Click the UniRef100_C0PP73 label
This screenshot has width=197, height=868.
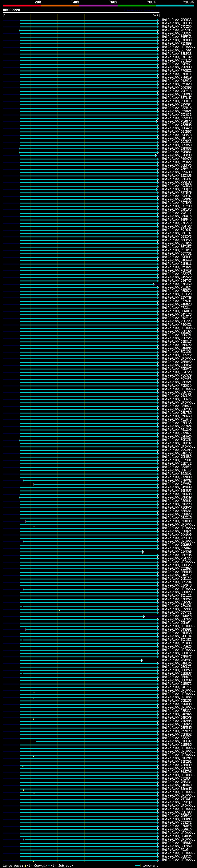click(x=177, y=135)
